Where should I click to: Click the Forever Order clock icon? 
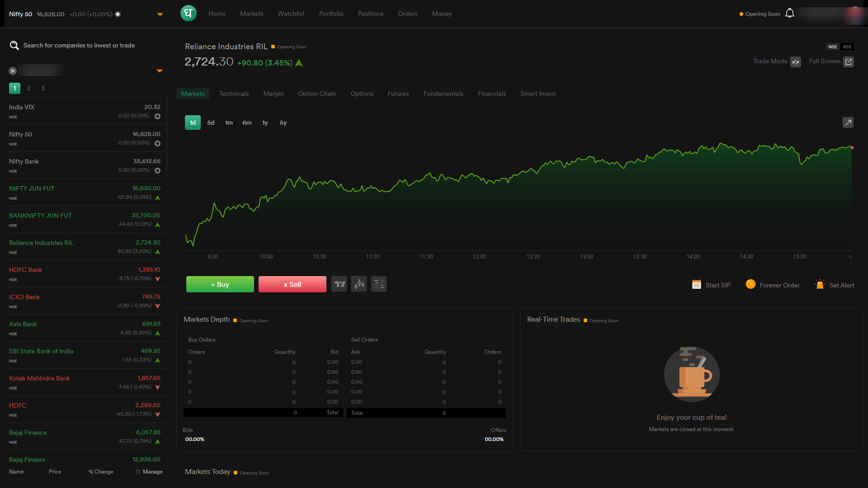pos(750,284)
